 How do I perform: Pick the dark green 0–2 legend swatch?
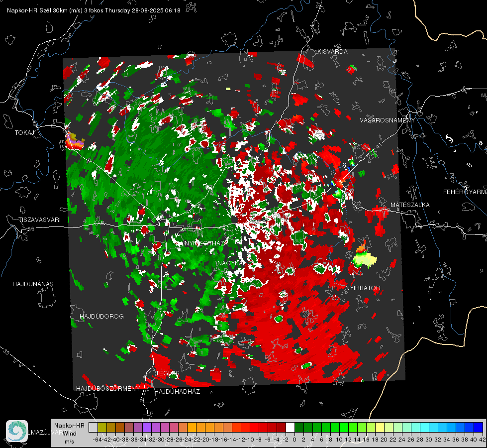[299, 427]
